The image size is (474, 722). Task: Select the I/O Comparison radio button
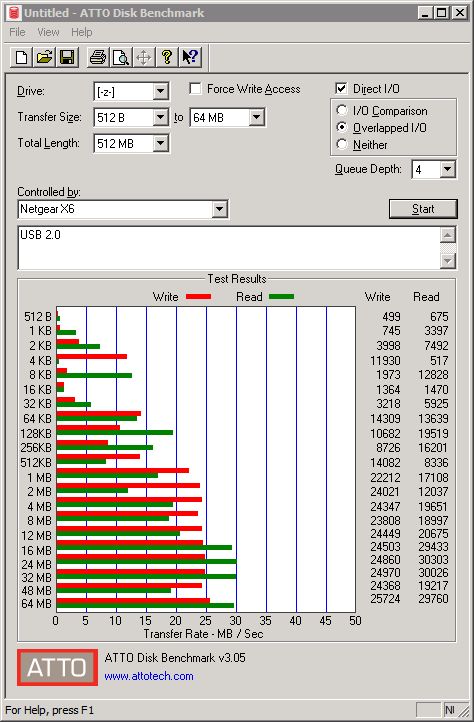pos(342,111)
